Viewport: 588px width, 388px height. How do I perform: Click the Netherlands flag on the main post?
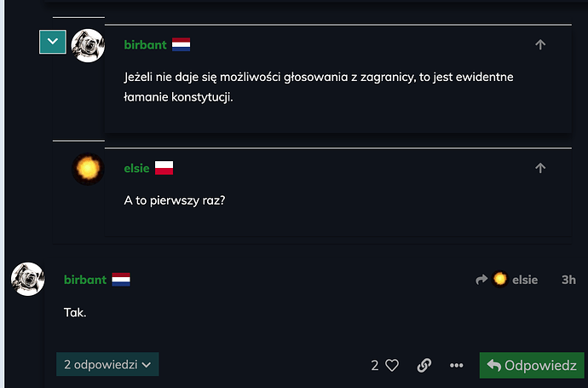click(x=121, y=280)
